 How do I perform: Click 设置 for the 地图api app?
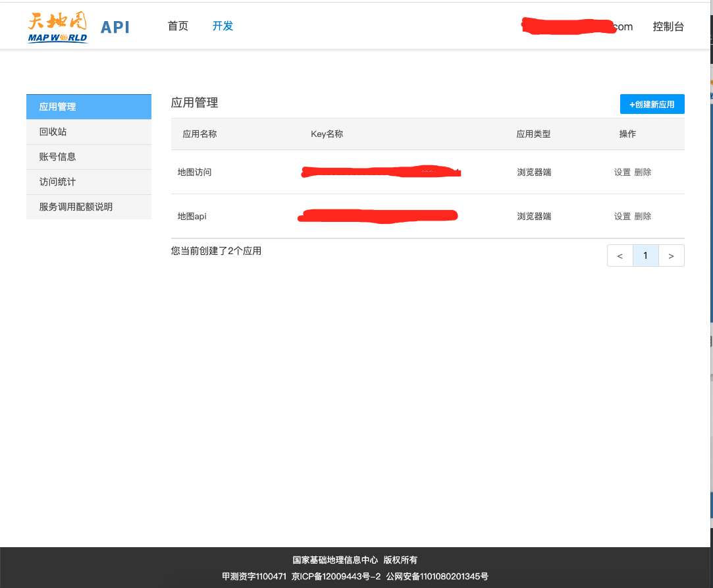pos(622,217)
